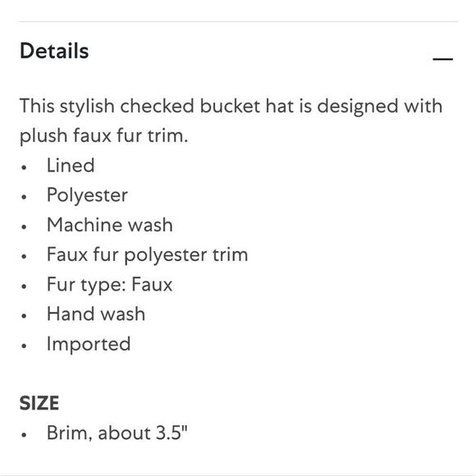Select the product description paragraph text

pos(231,121)
